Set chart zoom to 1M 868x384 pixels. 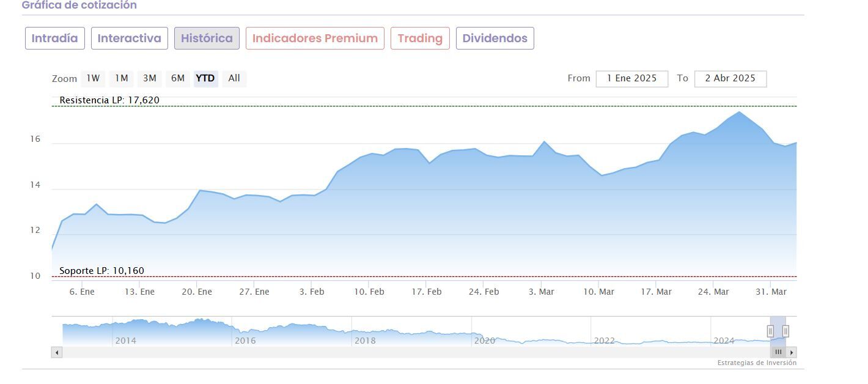[x=122, y=78]
